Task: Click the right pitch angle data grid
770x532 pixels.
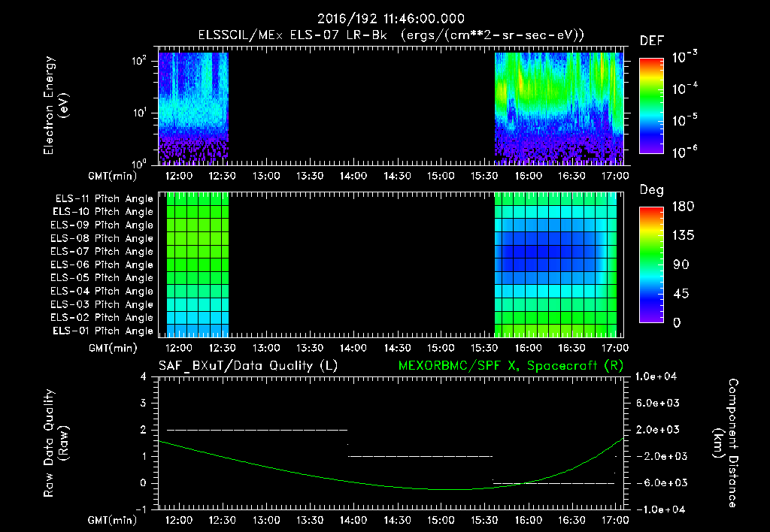Action: [x=556, y=264]
